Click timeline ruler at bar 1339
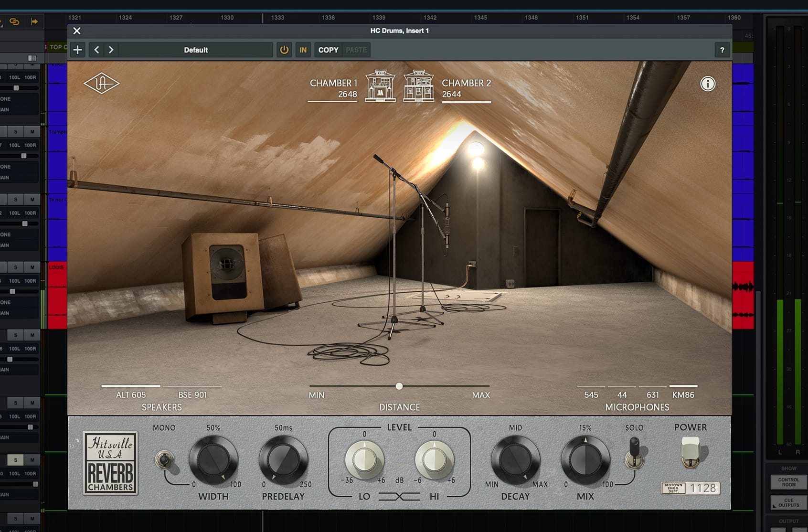This screenshot has width=808, height=532. pyautogui.click(x=379, y=18)
